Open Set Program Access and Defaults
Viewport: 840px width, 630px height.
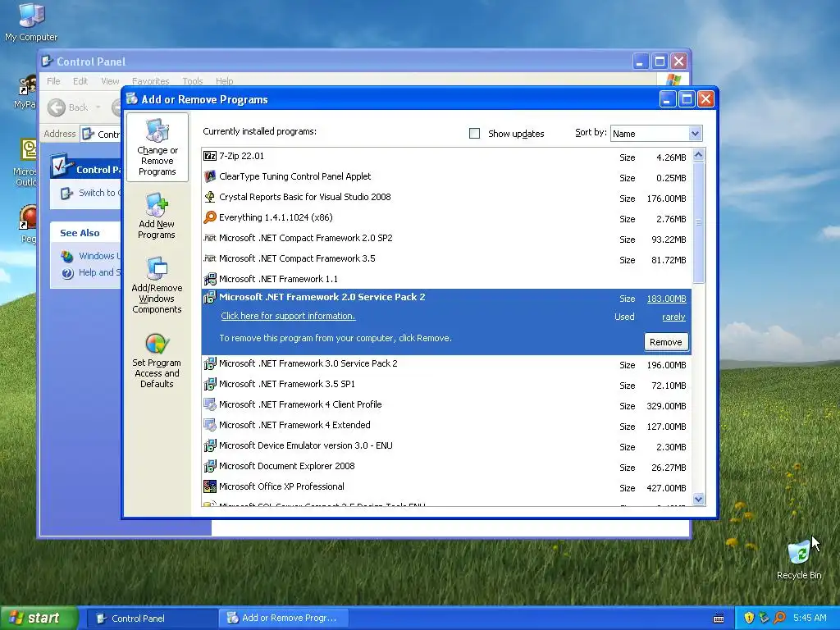157,361
